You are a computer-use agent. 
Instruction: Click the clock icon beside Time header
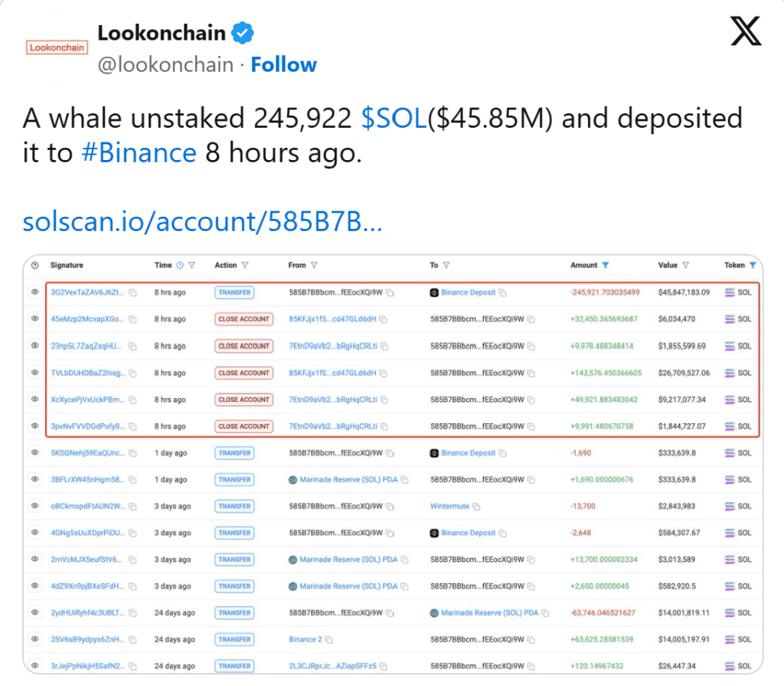click(x=180, y=266)
